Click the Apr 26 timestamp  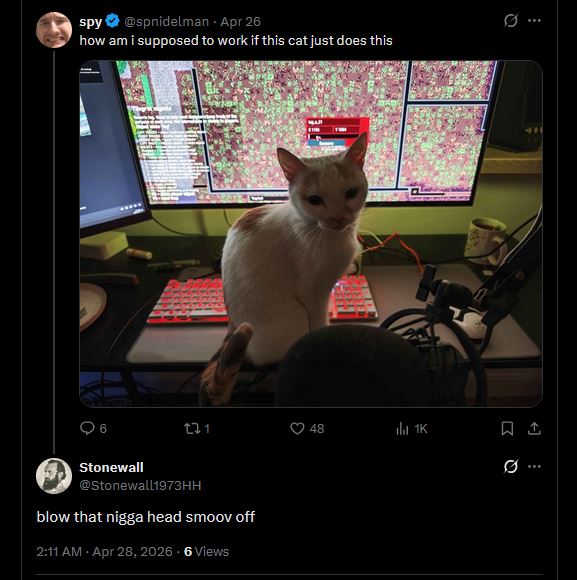240,21
